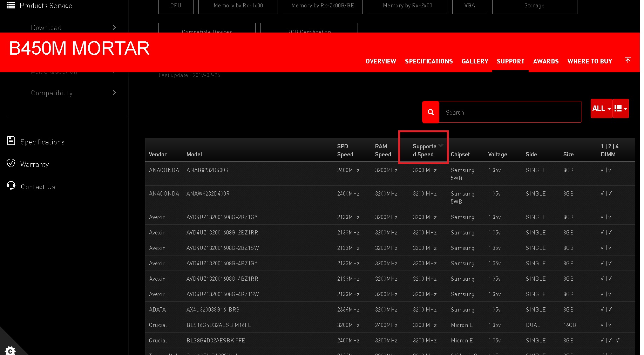644x355 pixels.
Task: Click model BLS8G4D32AESBK.8FE cell
Action: [x=216, y=340]
